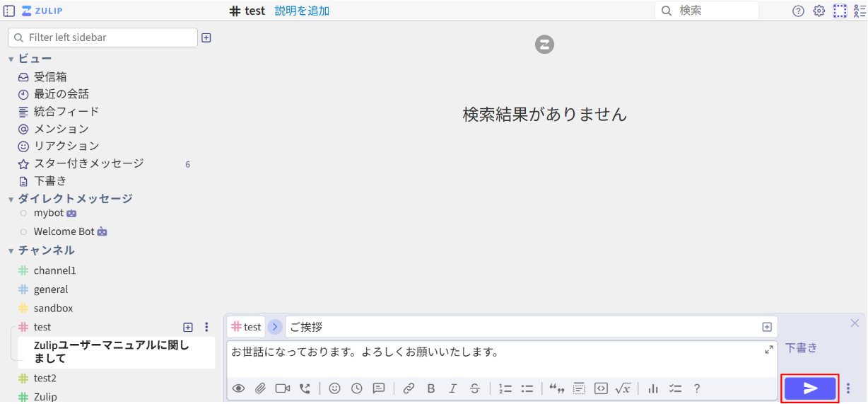The image size is (868, 404).
Task: Toggle strikethrough formatting icon
Action: [475, 388]
